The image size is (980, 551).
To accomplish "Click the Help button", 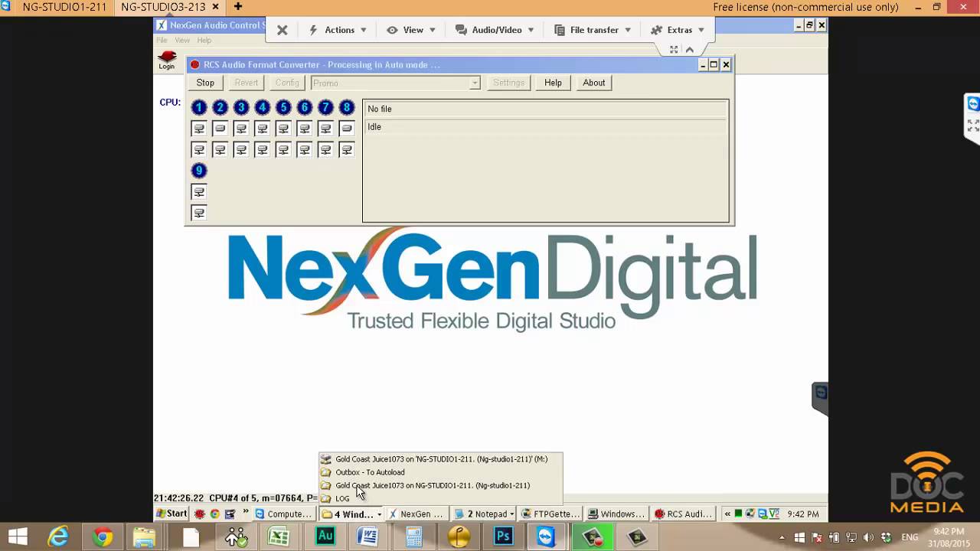I will pos(553,83).
